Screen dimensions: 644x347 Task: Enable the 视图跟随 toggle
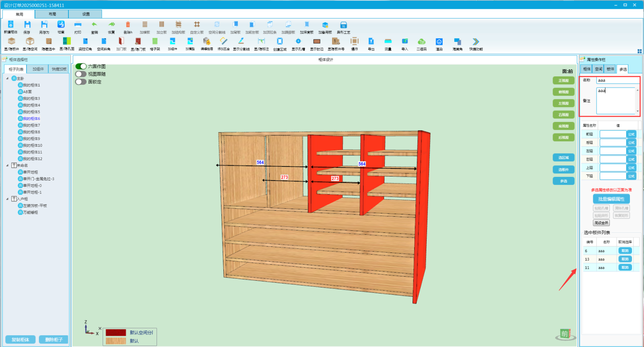(x=81, y=74)
